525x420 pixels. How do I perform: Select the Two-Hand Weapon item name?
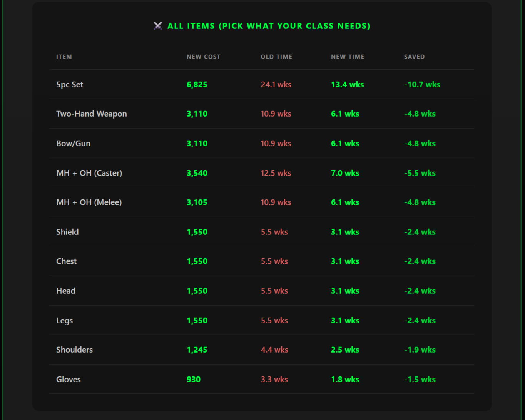pyautogui.click(x=91, y=114)
